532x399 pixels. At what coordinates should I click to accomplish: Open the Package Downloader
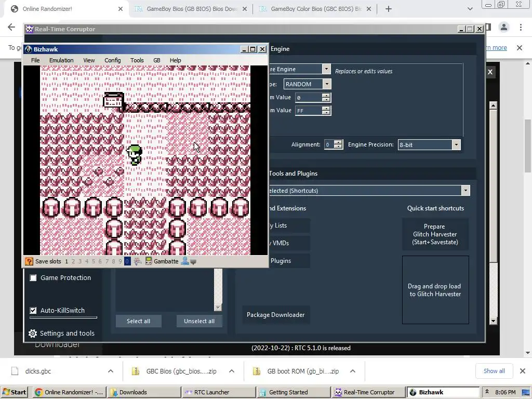(x=275, y=315)
